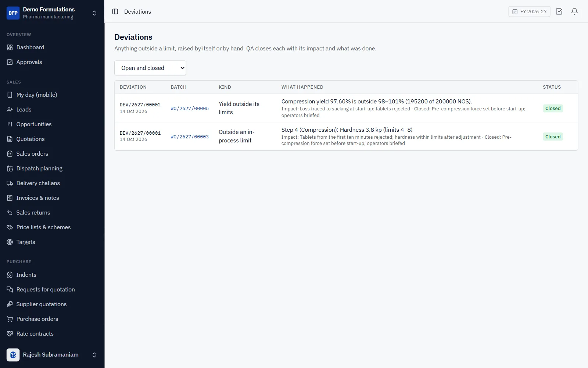Expand Rajesh Subramaniam user menu
The height and width of the screenshot is (368, 588).
(94, 355)
